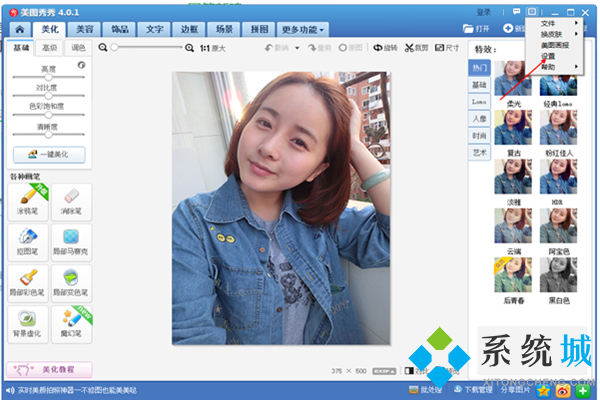Open the 文字 tab
The width and height of the screenshot is (600, 400).
tap(155, 29)
